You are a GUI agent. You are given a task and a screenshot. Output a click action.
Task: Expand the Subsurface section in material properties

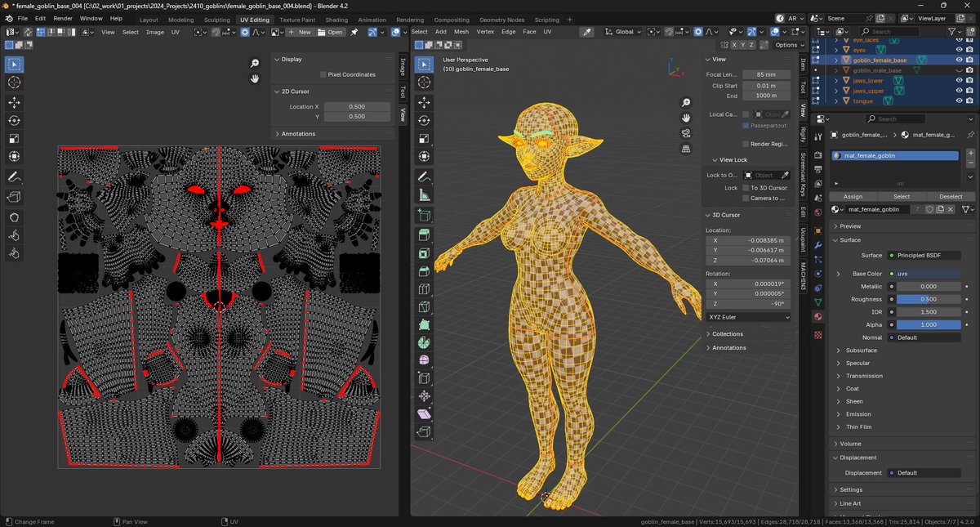click(x=860, y=351)
